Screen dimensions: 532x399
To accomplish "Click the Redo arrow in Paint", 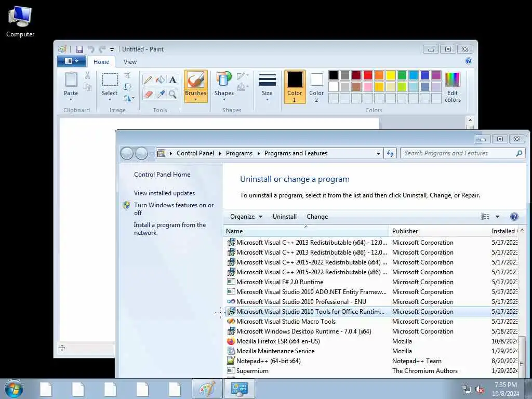I will click(102, 49).
